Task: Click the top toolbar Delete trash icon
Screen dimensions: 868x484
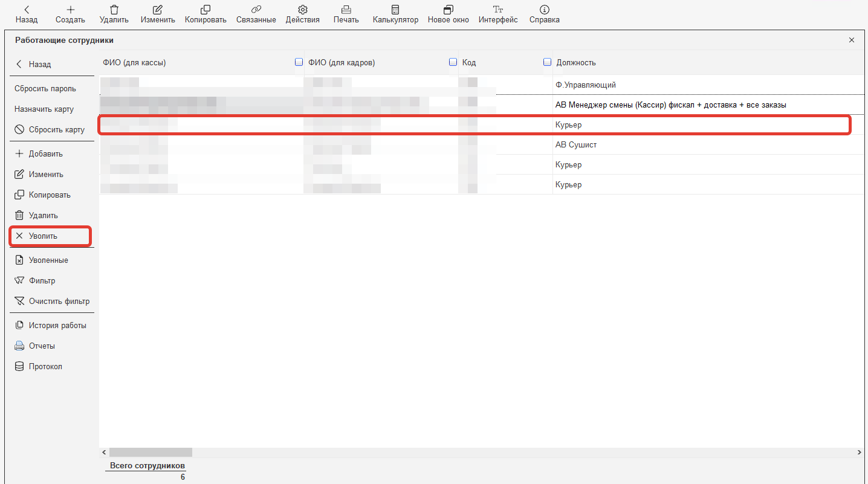Action: 114,10
